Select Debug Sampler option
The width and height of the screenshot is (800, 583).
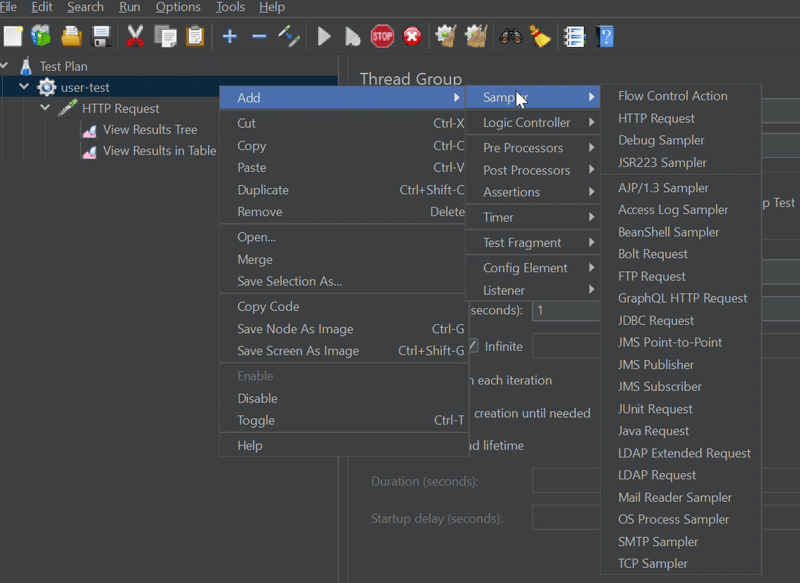click(681, 140)
